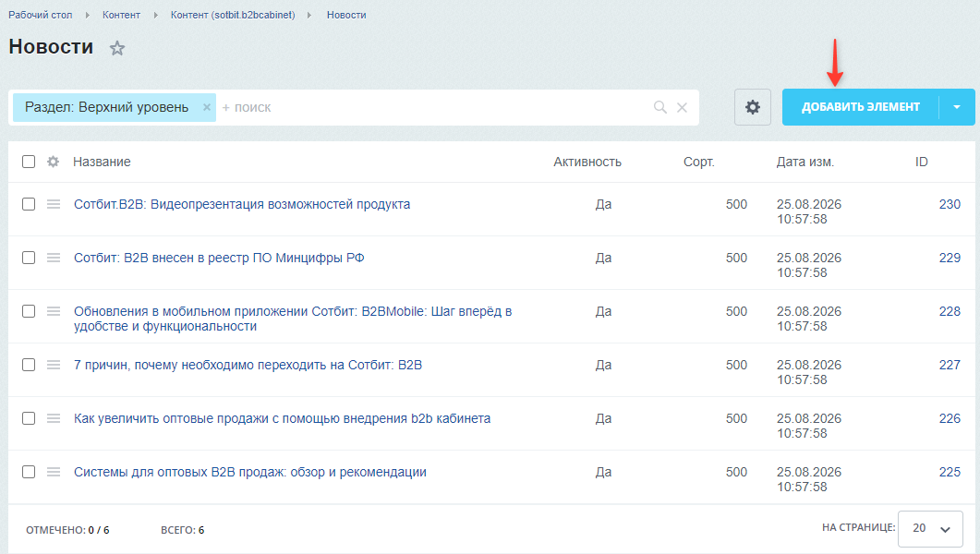Sort table by 'Дата изм.' column header

[805, 162]
